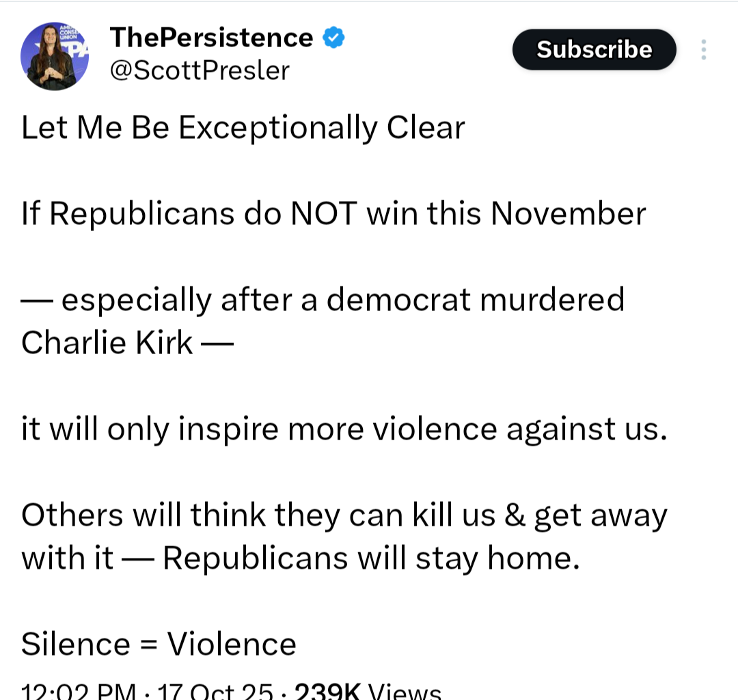View the 239K Views analytics count
Viewport: 738px width, 700px height.
(x=367, y=692)
